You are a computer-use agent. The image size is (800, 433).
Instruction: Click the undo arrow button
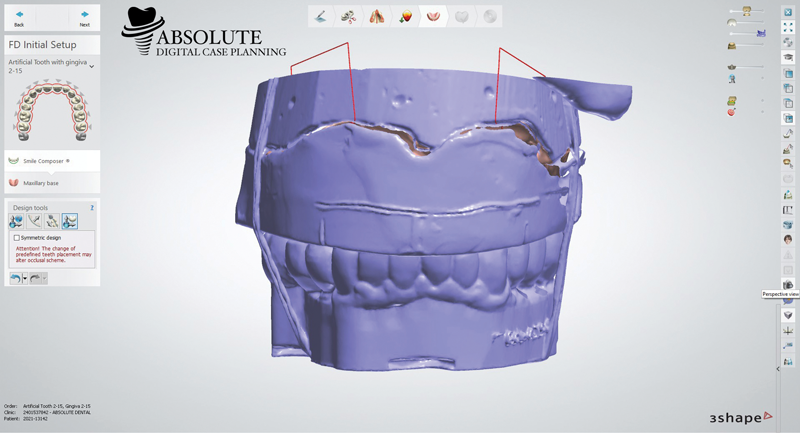tap(15, 278)
